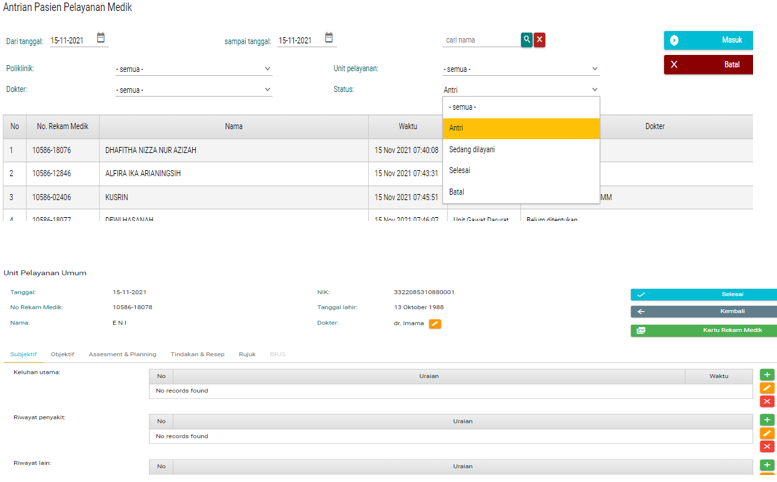Delete Riwayat penyakit entry with red X
The image size is (777, 482).
pyautogui.click(x=767, y=446)
